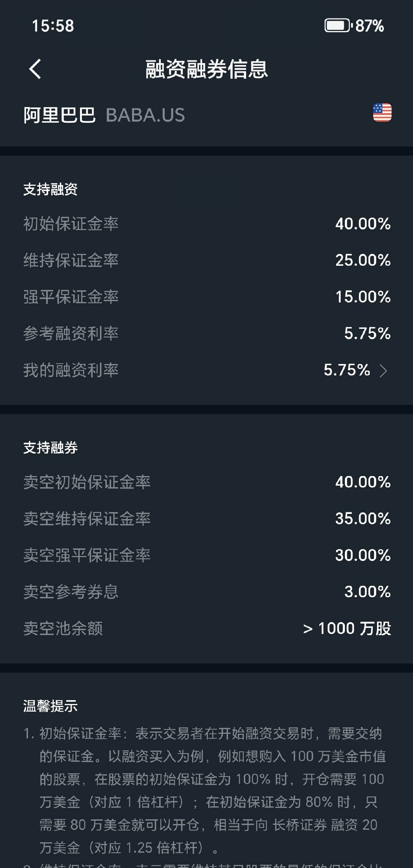Tap the 强平保证金率 label
This screenshot has height=868, width=413.
tap(71, 297)
